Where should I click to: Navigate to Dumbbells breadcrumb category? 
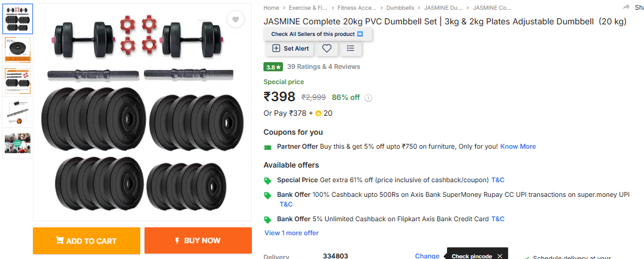(400, 8)
